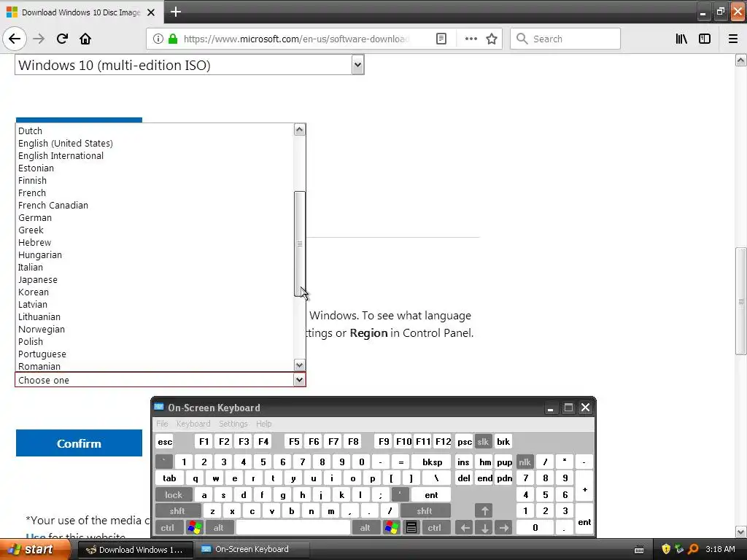Open the Firefox hamburger menu
The height and width of the screenshot is (560, 747).
point(733,39)
